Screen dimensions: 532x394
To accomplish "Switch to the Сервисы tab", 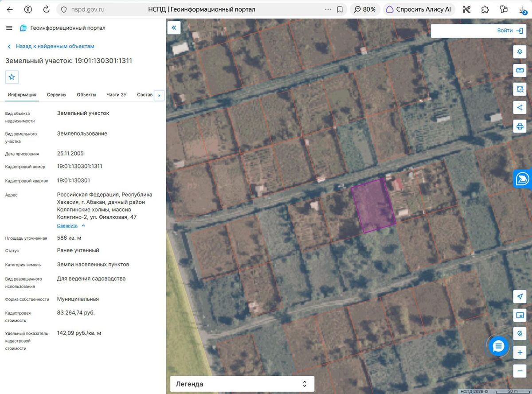I will [57, 94].
